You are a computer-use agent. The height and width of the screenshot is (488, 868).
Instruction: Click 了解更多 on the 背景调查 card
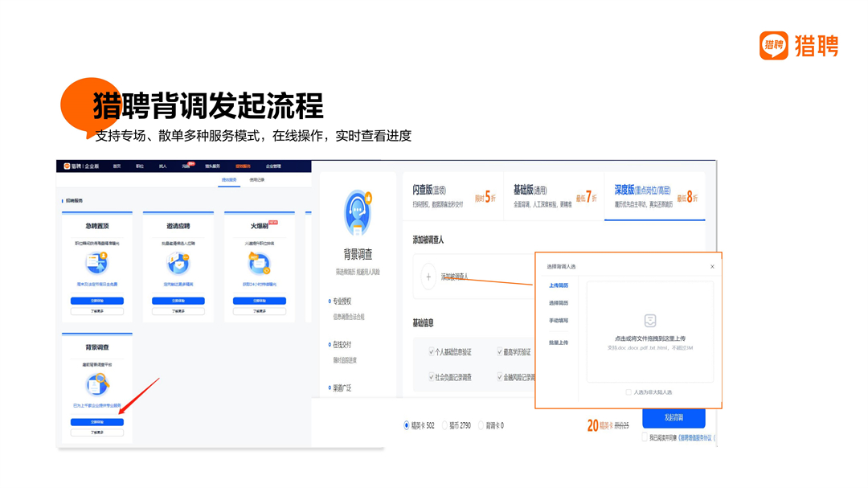[x=97, y=433]
